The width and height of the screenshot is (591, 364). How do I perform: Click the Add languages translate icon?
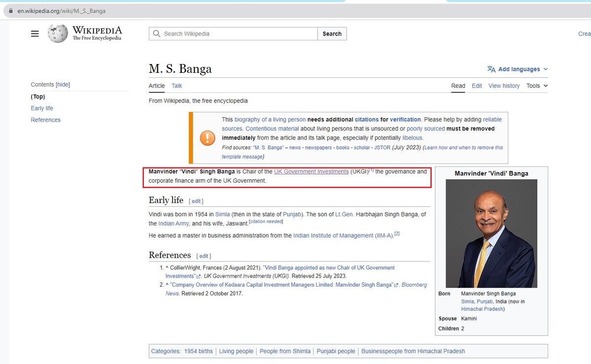click(491, 69)
